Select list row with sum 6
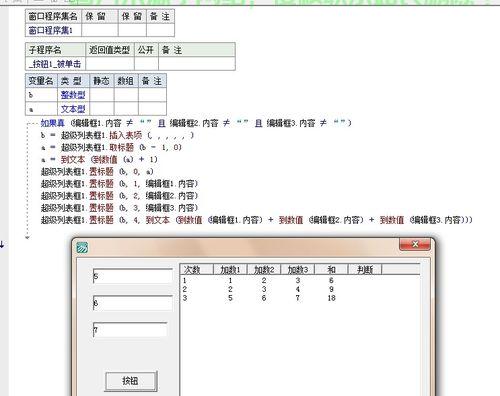500x396 pixels. tap(300, 280)
